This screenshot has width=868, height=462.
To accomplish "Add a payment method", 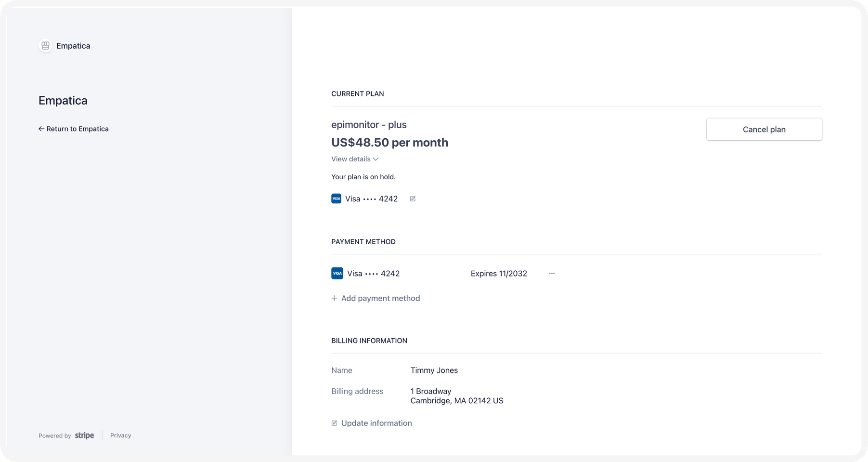I will coord(376,298).
